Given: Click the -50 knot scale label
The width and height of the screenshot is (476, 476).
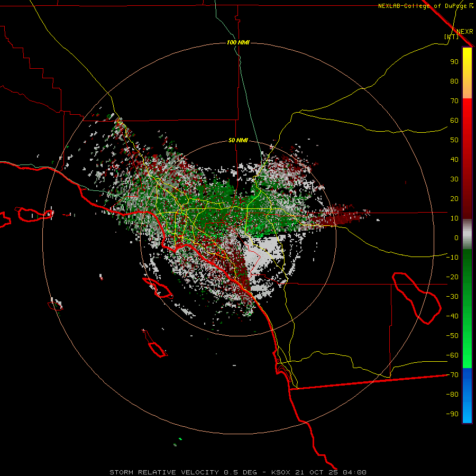Looking at the screenshot, I should (452, 336).
